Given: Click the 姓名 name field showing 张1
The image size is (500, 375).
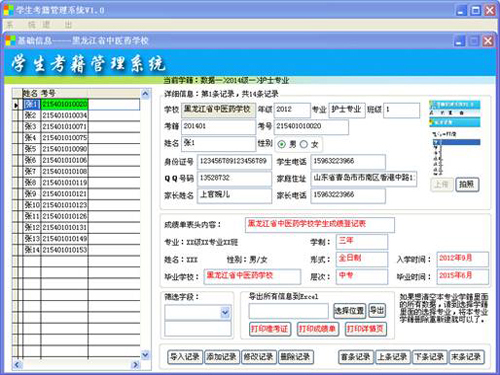Looking at the screenshot, I should (x=218, y=144).
